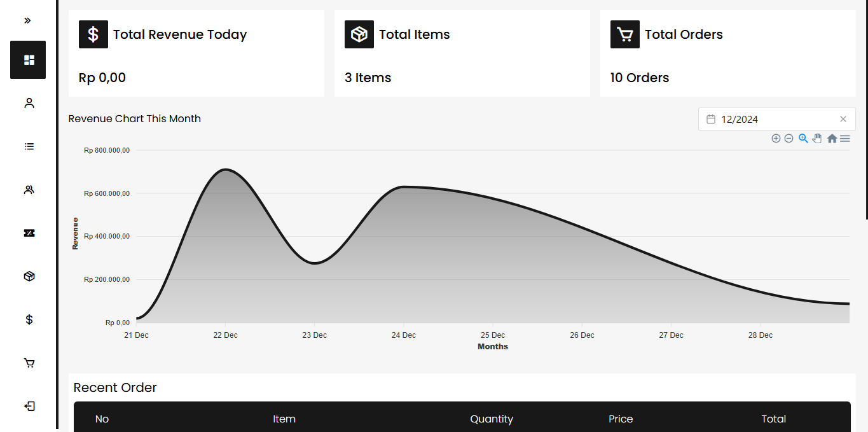Toggle the chart panning hand tool
Screen dimensions: 868x432
(x=817, y=138)
